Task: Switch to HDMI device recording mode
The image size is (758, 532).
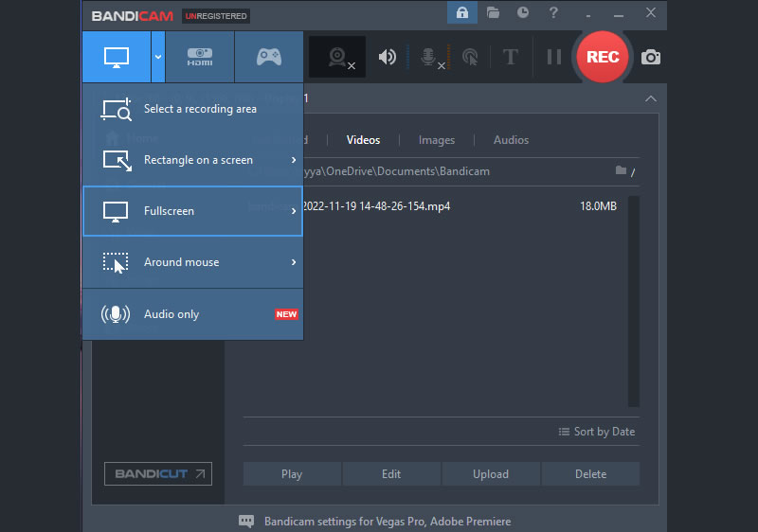Action: coord(200,57)
